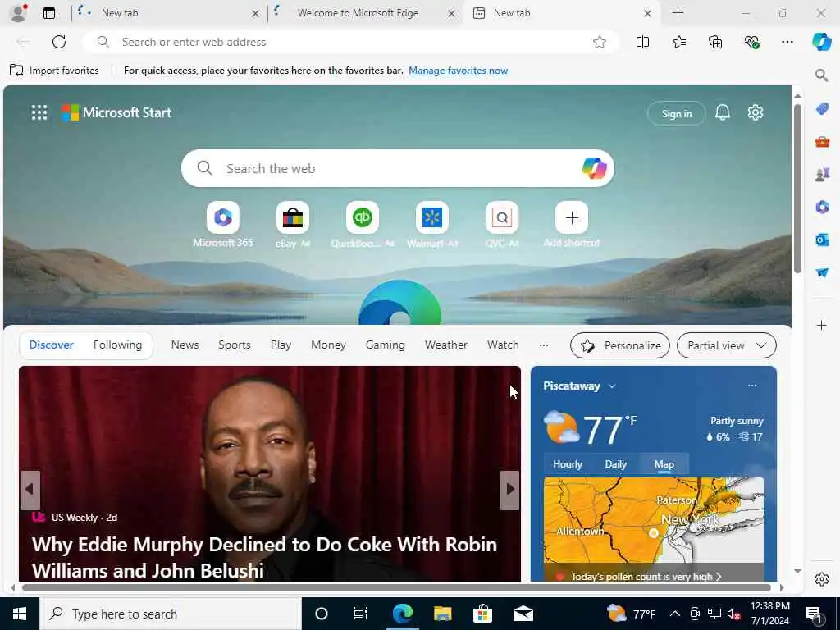Click Manage favorites now link
This screenshot has width=840, height=630.
[458, 71]
